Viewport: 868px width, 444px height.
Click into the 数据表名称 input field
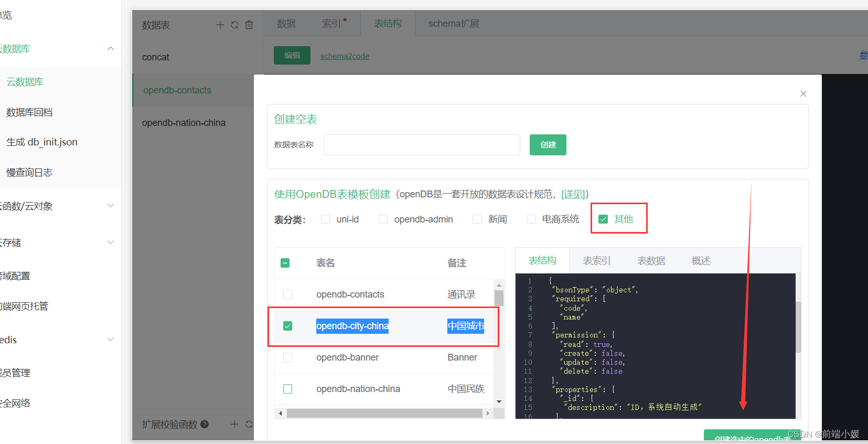click(x=422, y=145)
